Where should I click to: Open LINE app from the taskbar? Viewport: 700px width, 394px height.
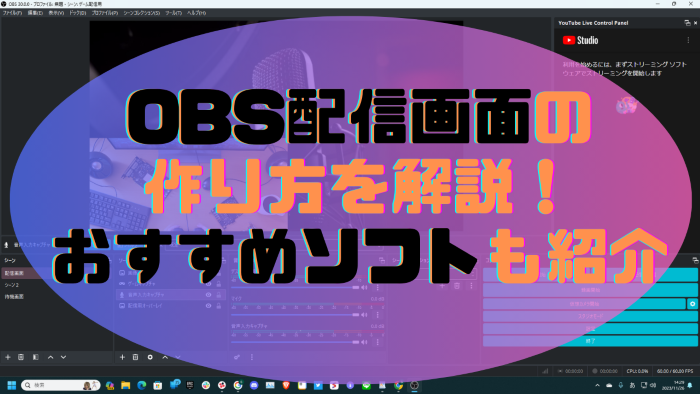point(367,386)
